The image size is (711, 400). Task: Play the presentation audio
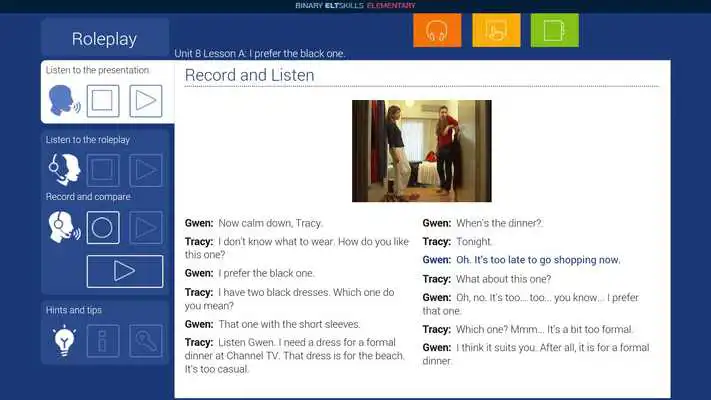pos(146,101)
